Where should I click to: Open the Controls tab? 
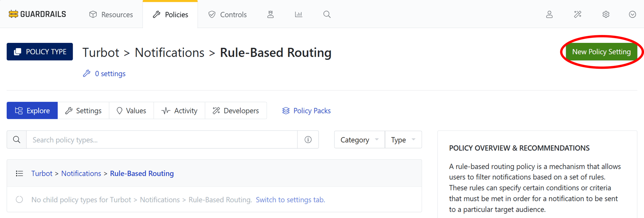(227, 14)
